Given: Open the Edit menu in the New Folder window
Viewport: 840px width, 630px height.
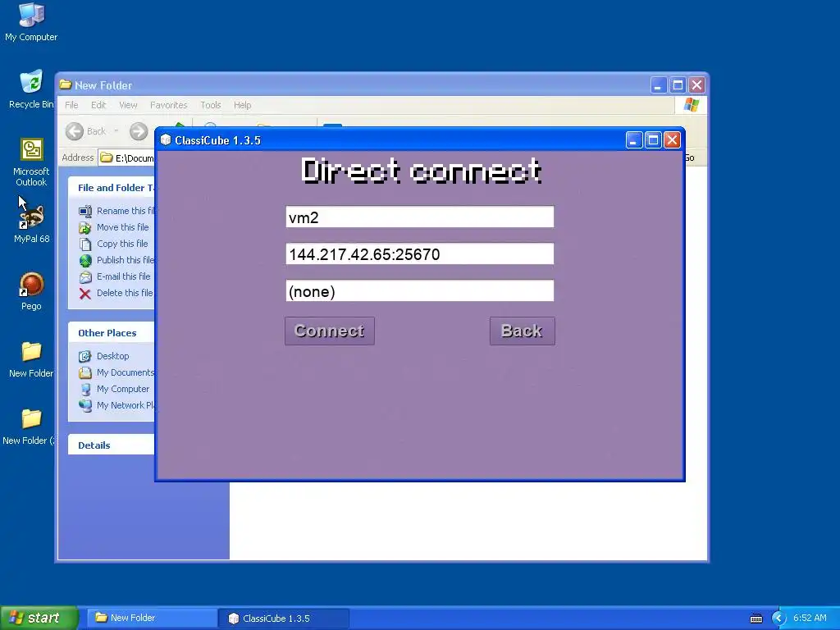Looking at the screenshot, I should (98, 105).
